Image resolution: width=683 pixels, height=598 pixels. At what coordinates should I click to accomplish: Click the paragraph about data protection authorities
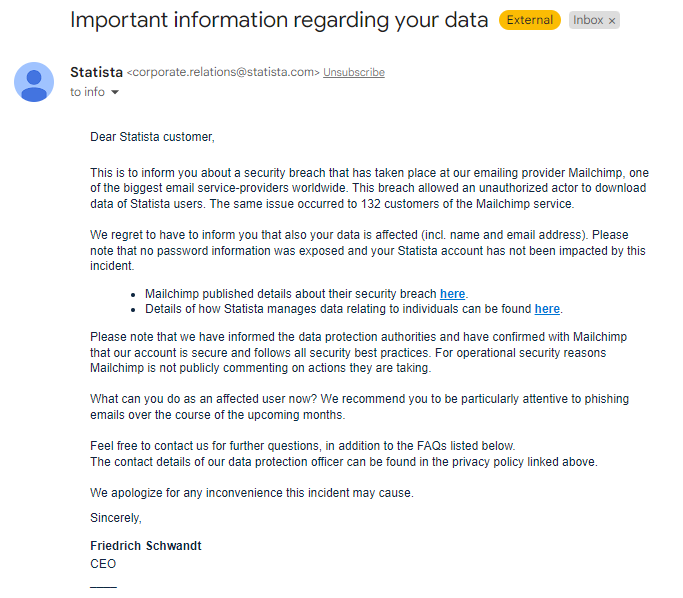[x=359, y=352]
